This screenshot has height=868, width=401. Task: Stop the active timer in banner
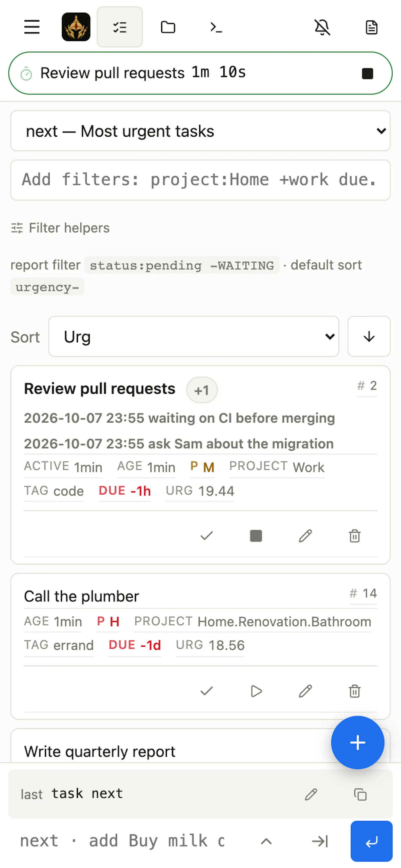point(367,73)
